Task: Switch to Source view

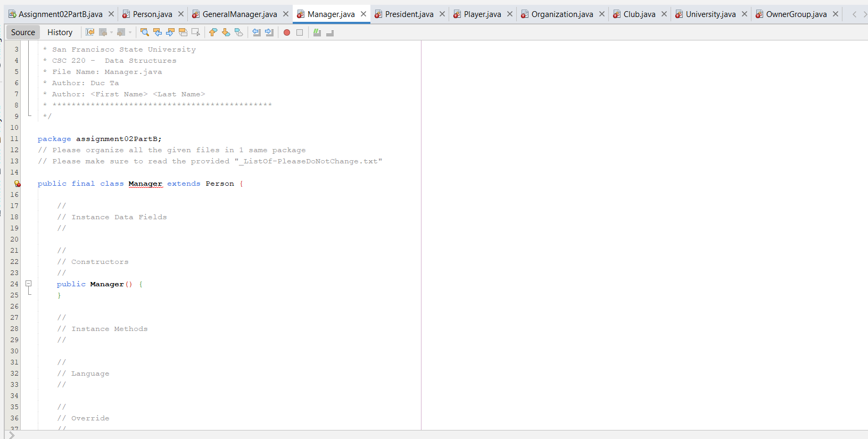Action: (23, 32)
